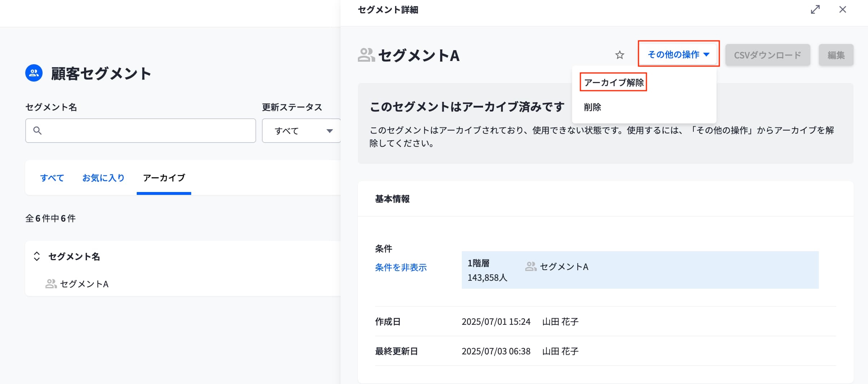The width and height of the screenshot is (868, 384).
Task: Select 削除 from the operations menu
Action: (x=592, y=107)
